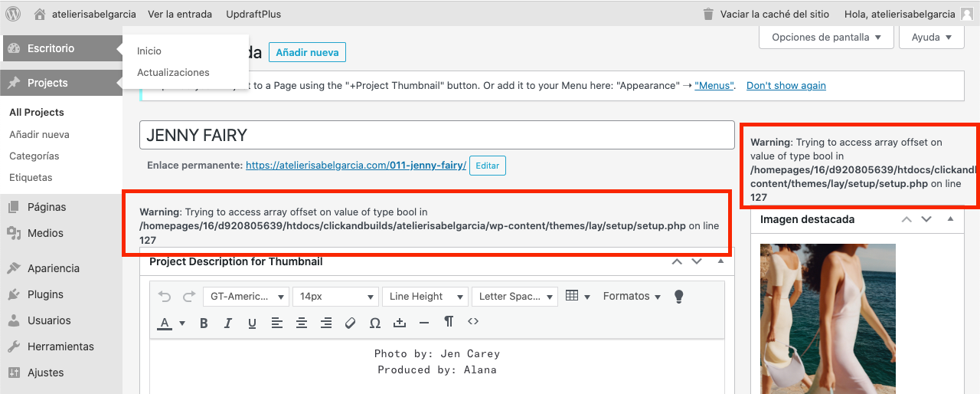Click the Añadir nueva button
The height and width of the screenshot is (394, 980).
307,52
